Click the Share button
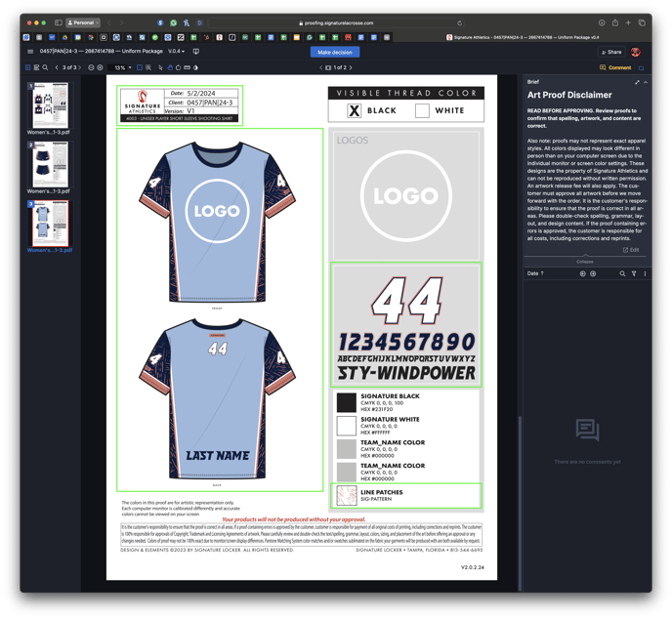The width and height of the screenshot is (672, 619). coord(611,52)
